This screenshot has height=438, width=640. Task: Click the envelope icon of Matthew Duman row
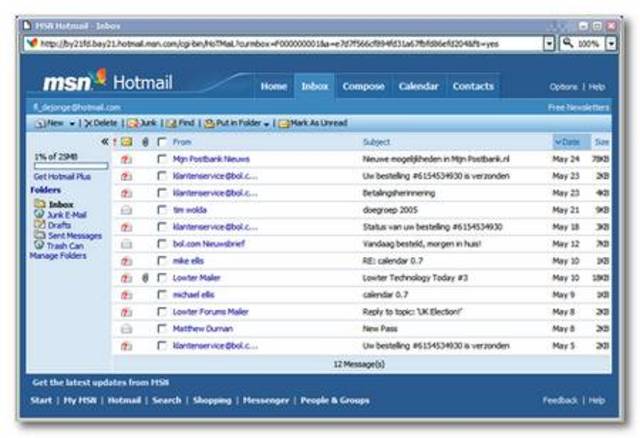click(127, 329)
